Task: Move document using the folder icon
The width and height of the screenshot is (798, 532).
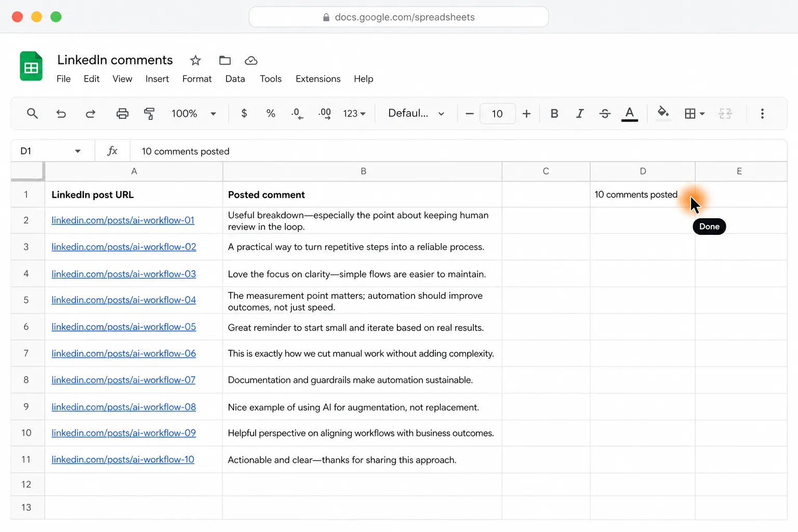Action: coord(225,60)
